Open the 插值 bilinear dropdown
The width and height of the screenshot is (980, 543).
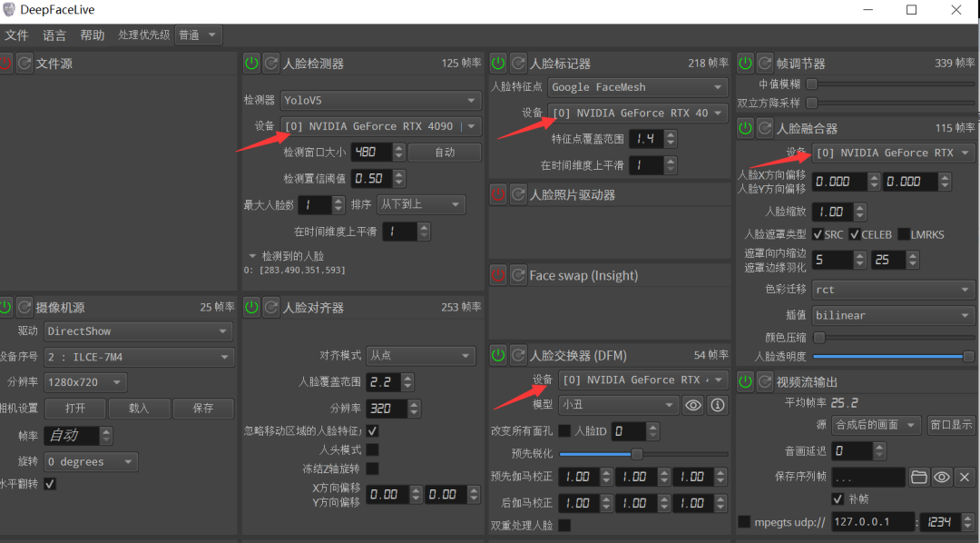tap(893, 316)
